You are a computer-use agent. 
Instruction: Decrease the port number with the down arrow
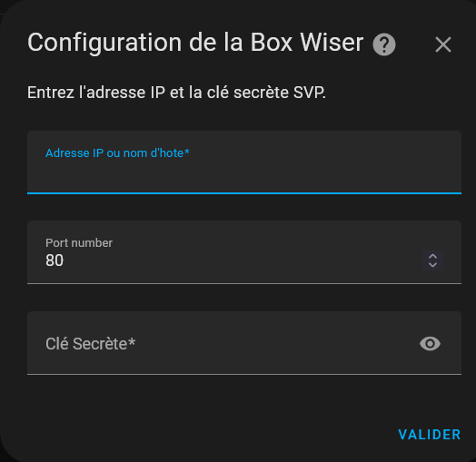pyautogui.click(x=432, y=265)
